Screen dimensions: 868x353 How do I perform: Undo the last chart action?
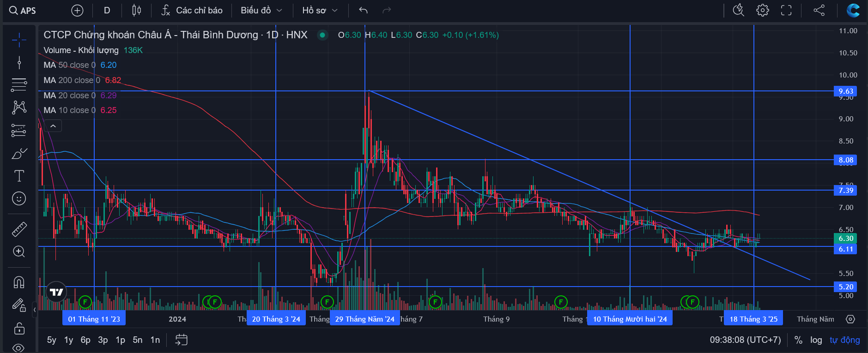[x=364, y=10]
